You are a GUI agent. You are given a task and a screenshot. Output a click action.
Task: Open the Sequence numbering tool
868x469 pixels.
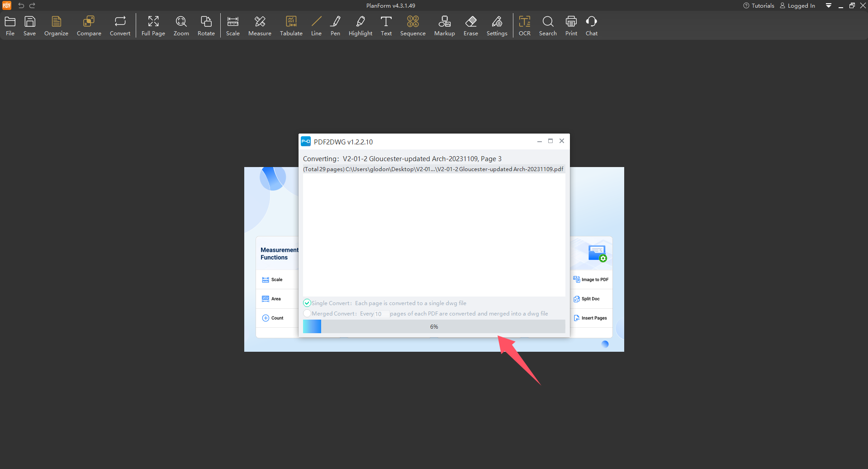pos(413,26)
